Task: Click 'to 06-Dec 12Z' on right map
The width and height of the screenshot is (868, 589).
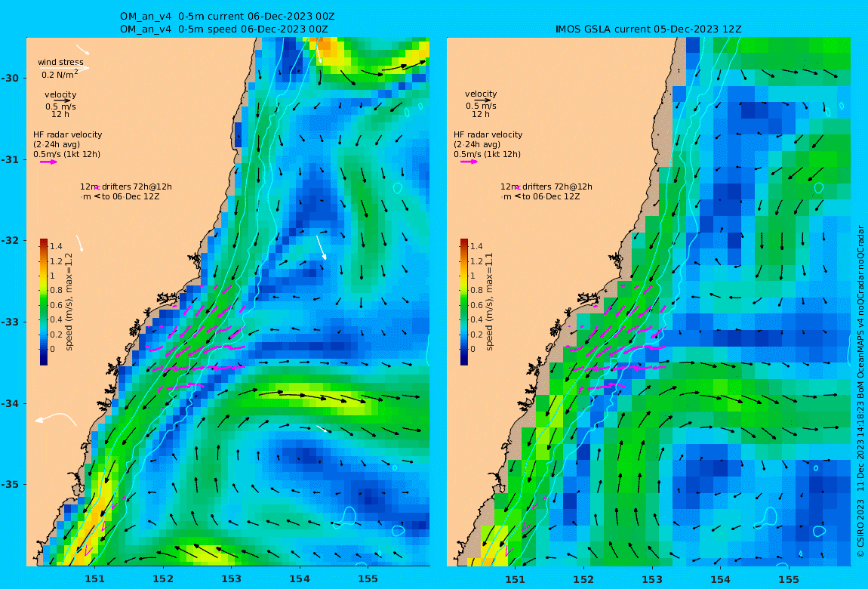Action: [x=551, y=196]
